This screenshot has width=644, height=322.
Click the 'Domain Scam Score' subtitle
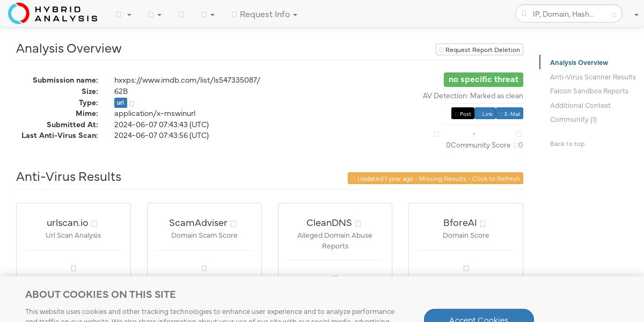coord(204,235)
